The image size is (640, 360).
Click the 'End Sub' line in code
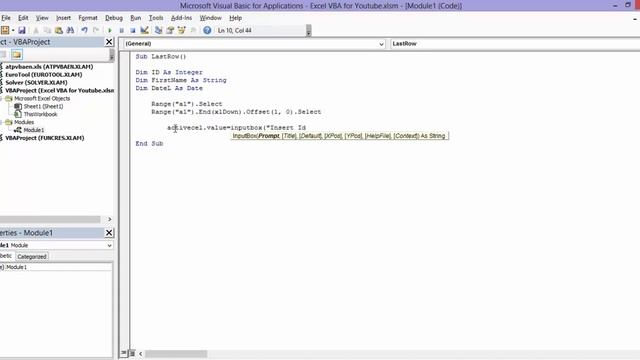[149, 144]
